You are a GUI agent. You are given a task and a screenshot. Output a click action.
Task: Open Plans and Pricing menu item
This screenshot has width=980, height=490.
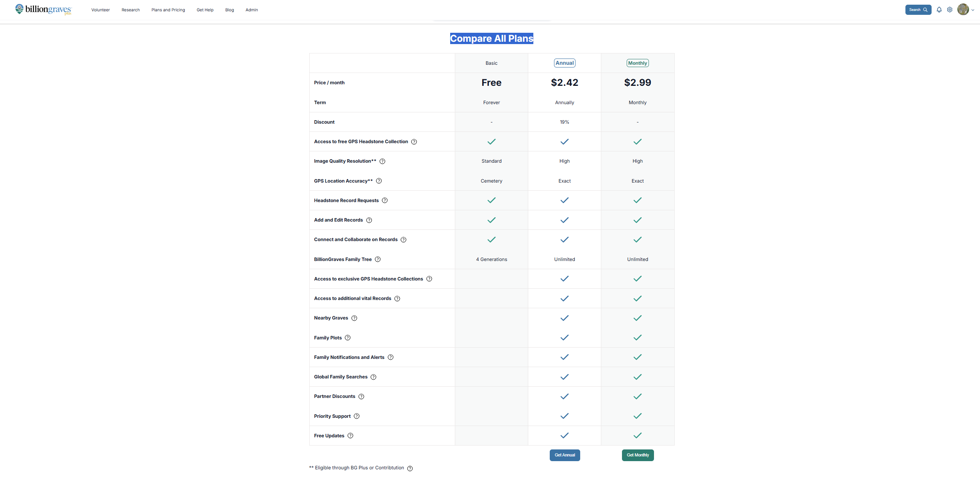[x=168, y=10]
